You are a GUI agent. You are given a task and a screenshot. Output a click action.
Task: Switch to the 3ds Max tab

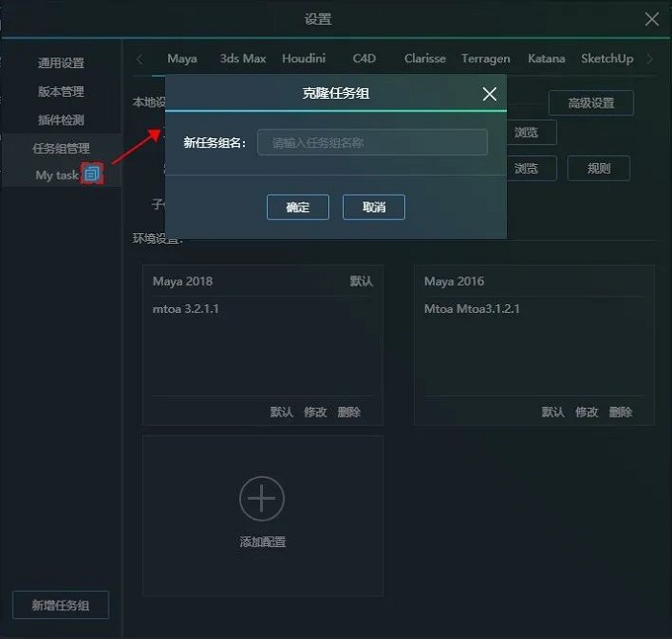coord(243,59)
